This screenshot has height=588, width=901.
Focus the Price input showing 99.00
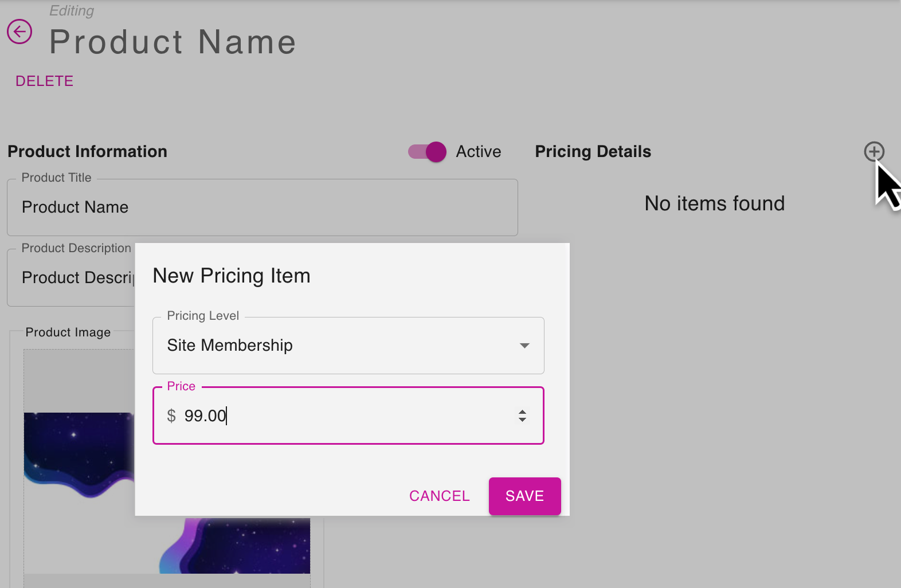348,415
